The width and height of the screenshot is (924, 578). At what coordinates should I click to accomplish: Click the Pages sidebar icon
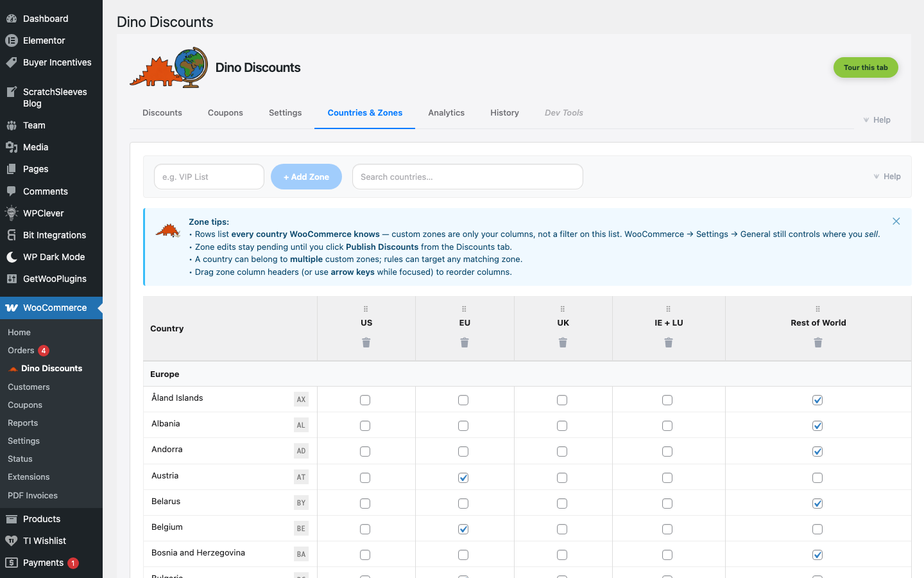pyautogui.click(x=12, y=169)
